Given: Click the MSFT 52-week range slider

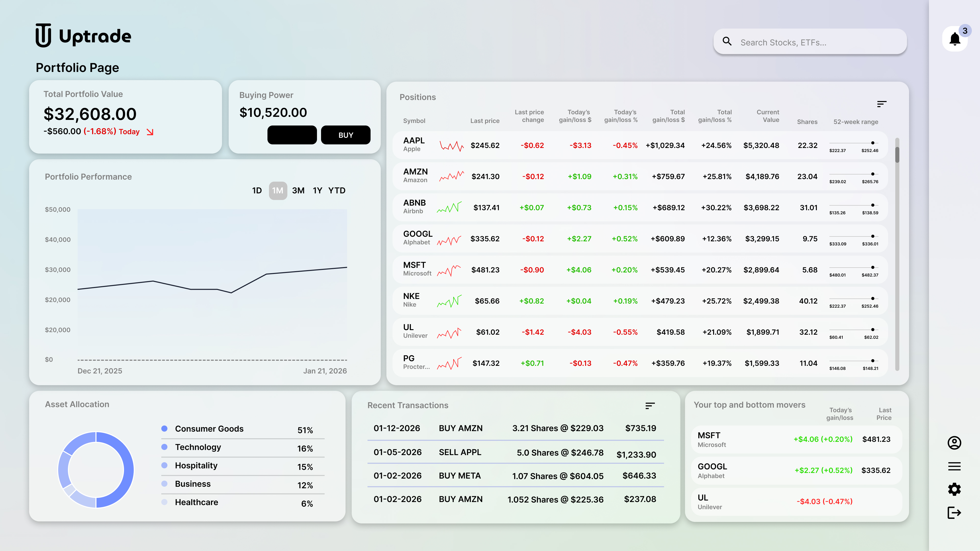Looking at the screenshot, I should (x=854, y=267).
